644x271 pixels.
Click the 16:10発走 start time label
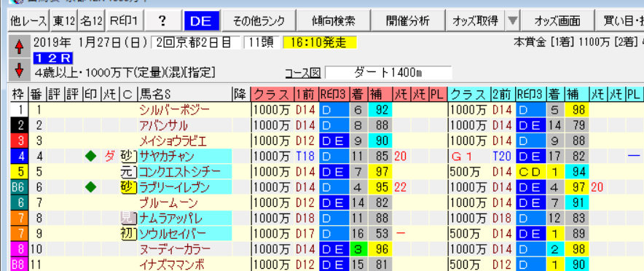pyautogui.click(x=320, y=43)
